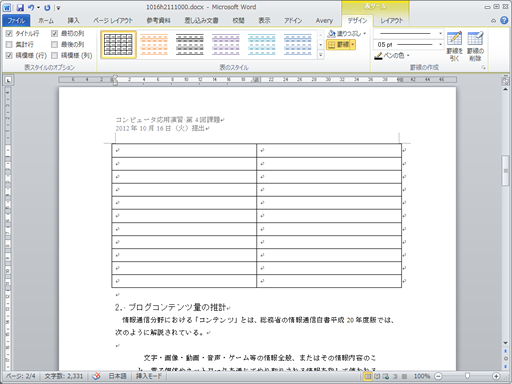Open the Word help question mark

tap(504, 20)
